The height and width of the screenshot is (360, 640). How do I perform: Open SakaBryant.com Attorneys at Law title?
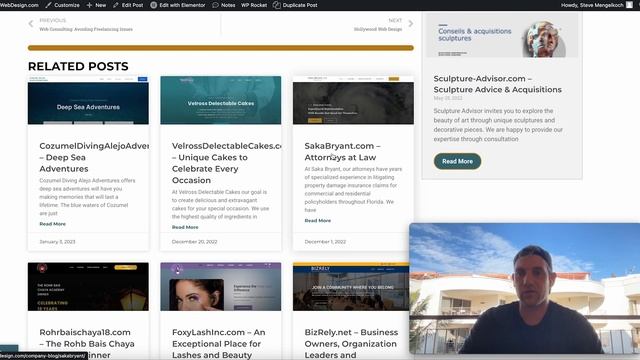(x=342, y=151)
